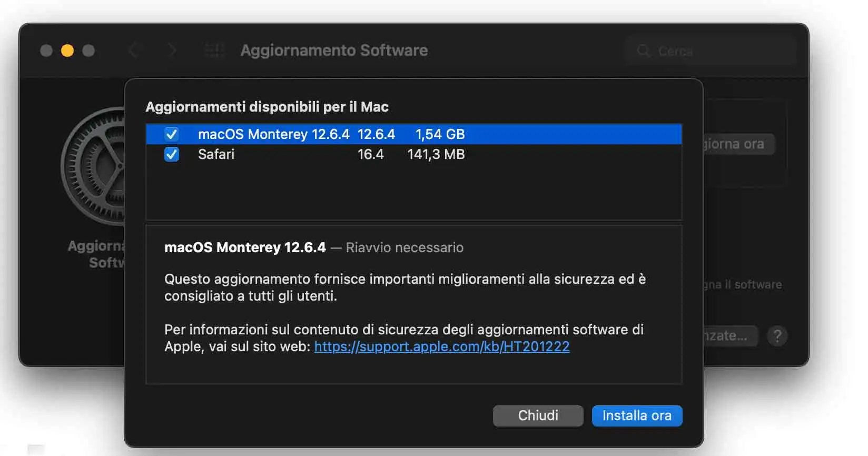Click the Installa ora button
The width and height of the screenshot is (868, 456).
pos(637,415)
